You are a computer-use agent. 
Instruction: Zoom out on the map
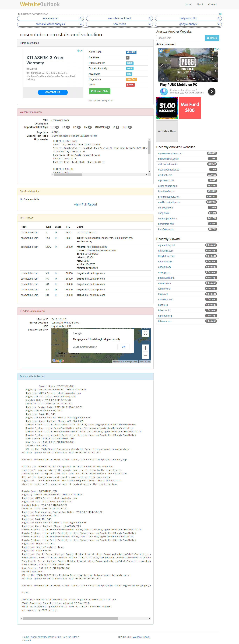pyautogui.click(x=146, y=355)
